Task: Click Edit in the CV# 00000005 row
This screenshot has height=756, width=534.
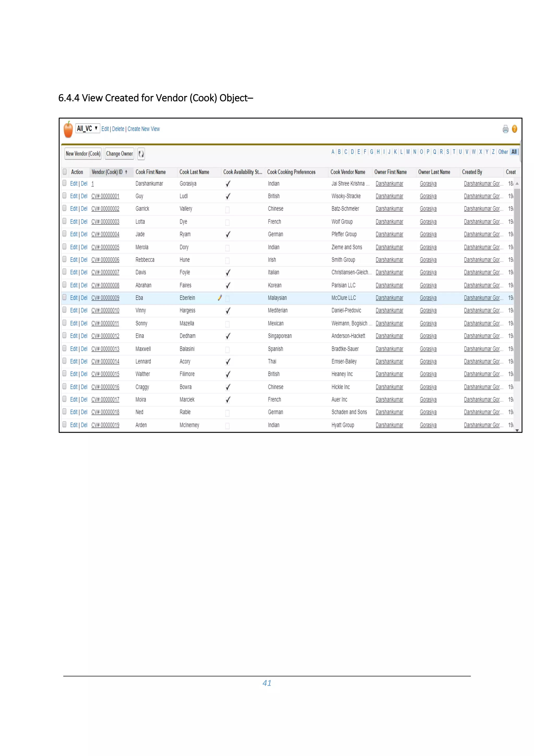Action: point(74,247)
